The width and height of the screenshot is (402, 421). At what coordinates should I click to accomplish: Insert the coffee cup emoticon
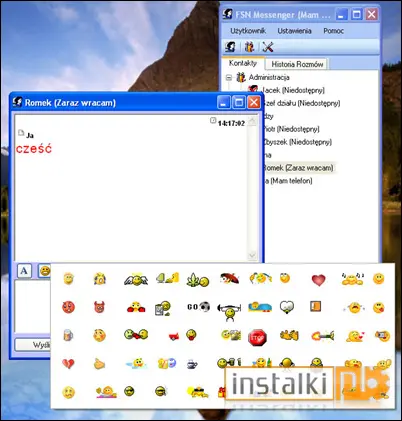(x=192, y=364)
